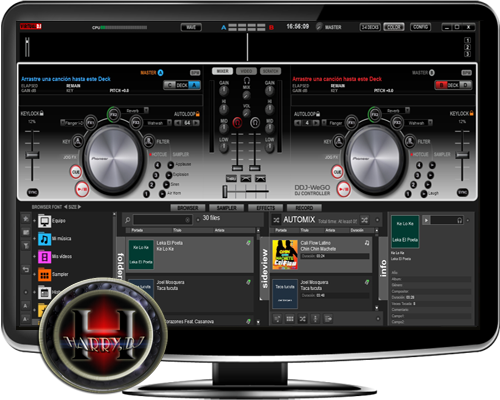500x400 pixels.
Task: Start playback on the left deck
Action: click(x=82, y=189)
